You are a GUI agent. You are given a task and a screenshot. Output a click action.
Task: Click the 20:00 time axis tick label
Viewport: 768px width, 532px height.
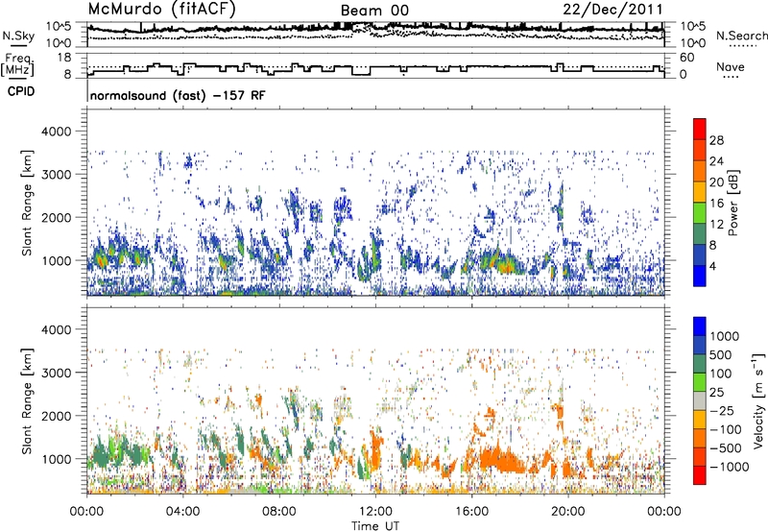[567, 512]
